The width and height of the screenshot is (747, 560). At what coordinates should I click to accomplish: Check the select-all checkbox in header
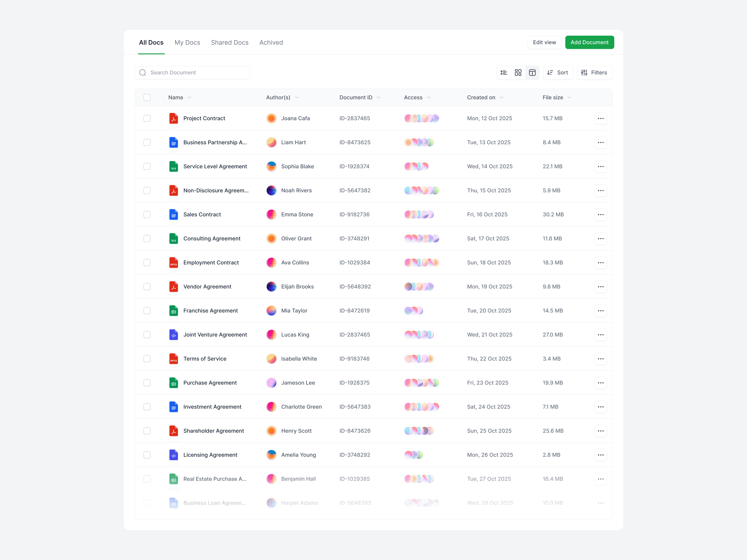click(x=147, y=98)
